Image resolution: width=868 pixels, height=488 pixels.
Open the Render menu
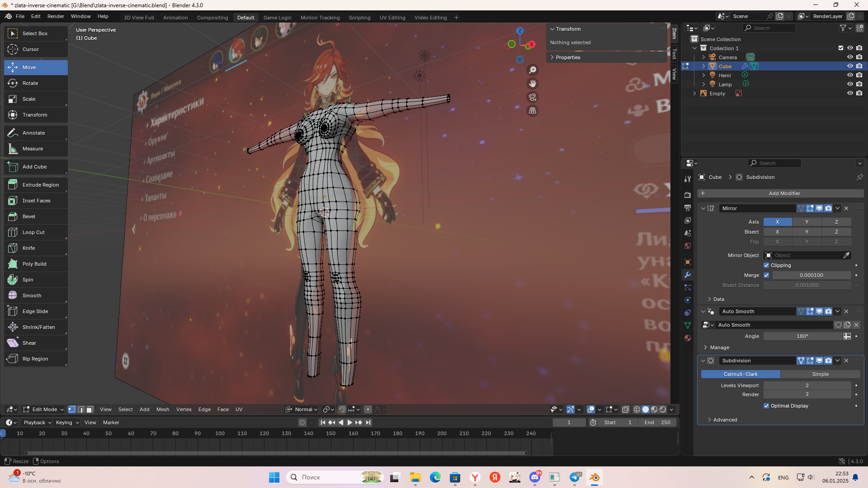(x=56, y=16)
